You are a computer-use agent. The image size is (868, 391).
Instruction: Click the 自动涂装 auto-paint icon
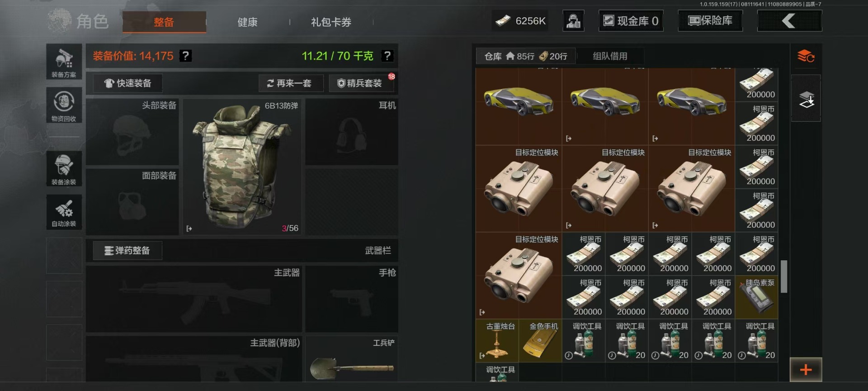(64, 212)
